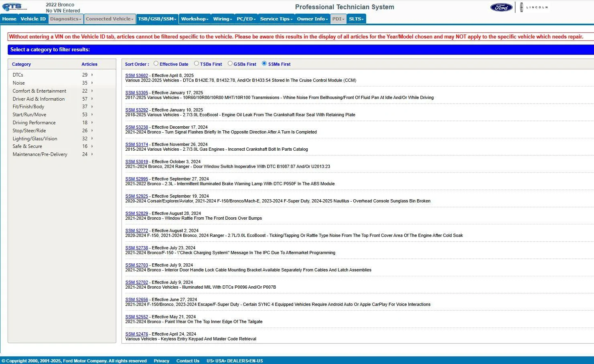Viewport: 594px width, 364px height.
Task: Open the Workshop menu
Action: tap(195, 19)
